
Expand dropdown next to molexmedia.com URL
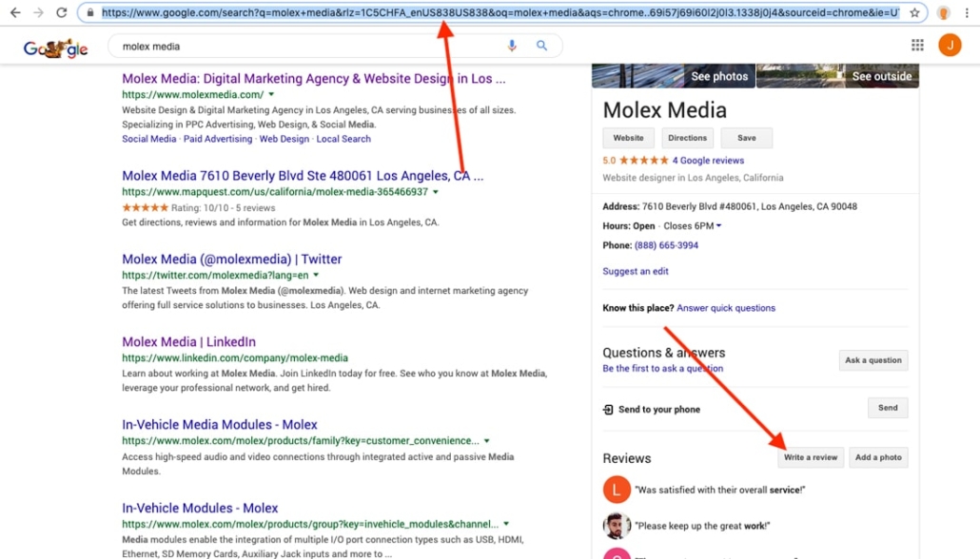coord(271,94)
